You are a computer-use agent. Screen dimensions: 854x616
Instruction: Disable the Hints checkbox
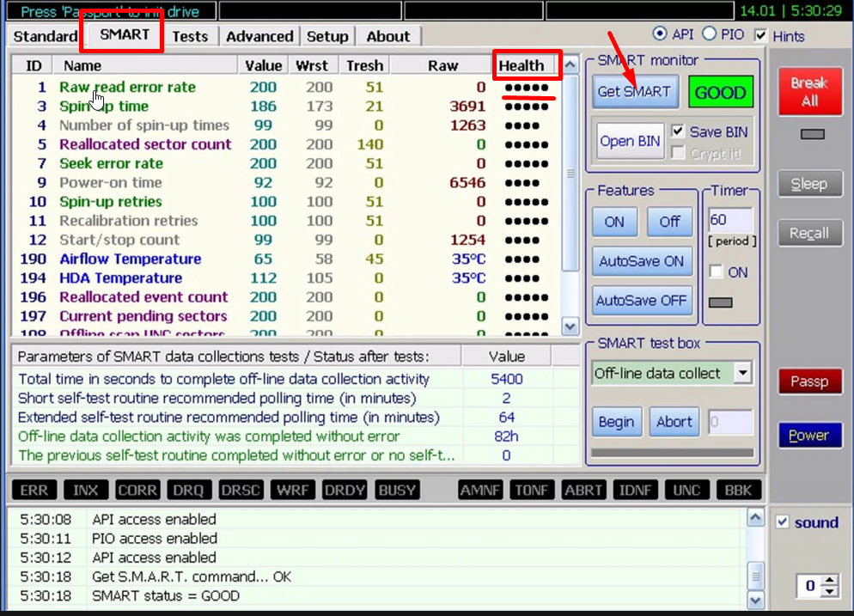pos(760,36)
